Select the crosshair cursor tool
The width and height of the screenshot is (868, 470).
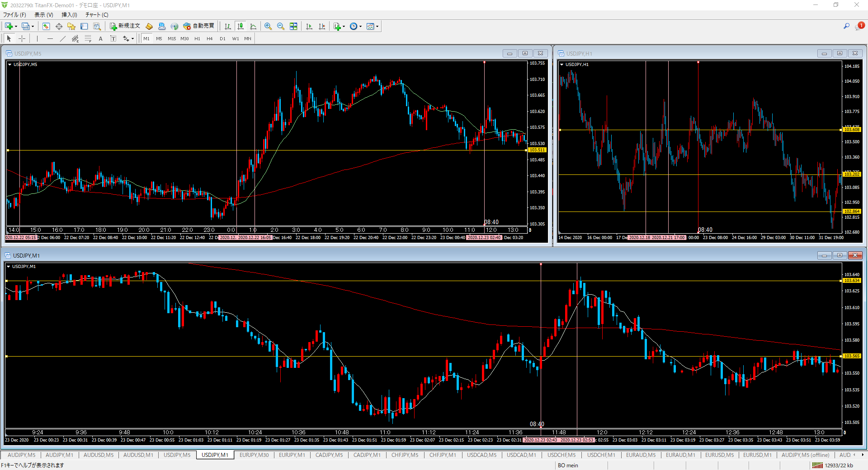click(x=22, y=39)
